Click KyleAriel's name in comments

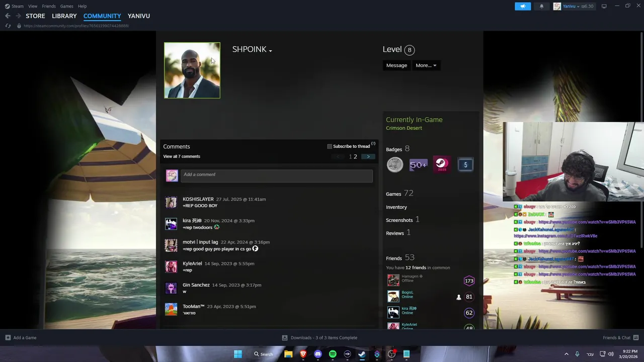pyautogui.click(x=192, y=263)
